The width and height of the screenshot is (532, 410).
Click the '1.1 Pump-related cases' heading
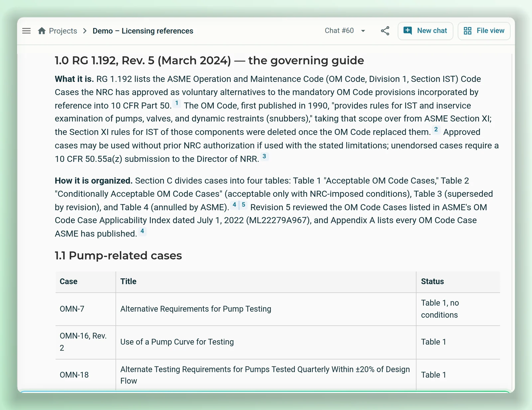118,256
